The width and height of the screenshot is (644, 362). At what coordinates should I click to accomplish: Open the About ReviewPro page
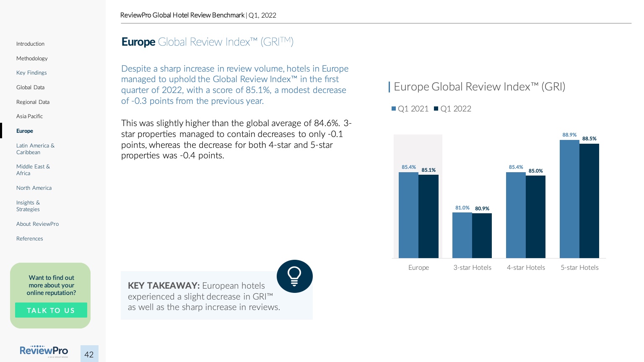[37, 224]
